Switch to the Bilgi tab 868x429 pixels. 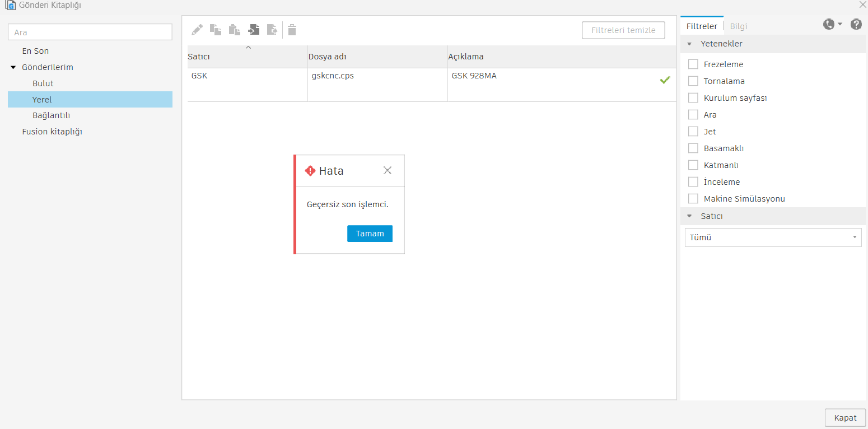coord(739,26)
